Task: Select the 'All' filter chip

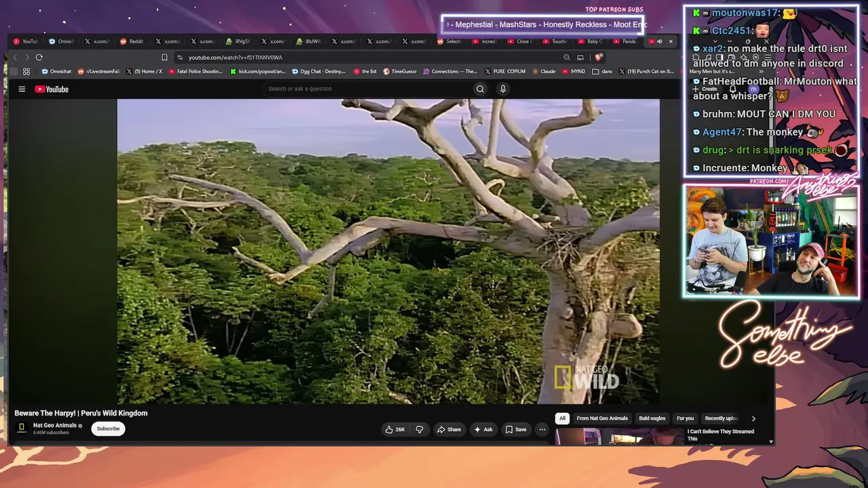Action: [561, 418]
